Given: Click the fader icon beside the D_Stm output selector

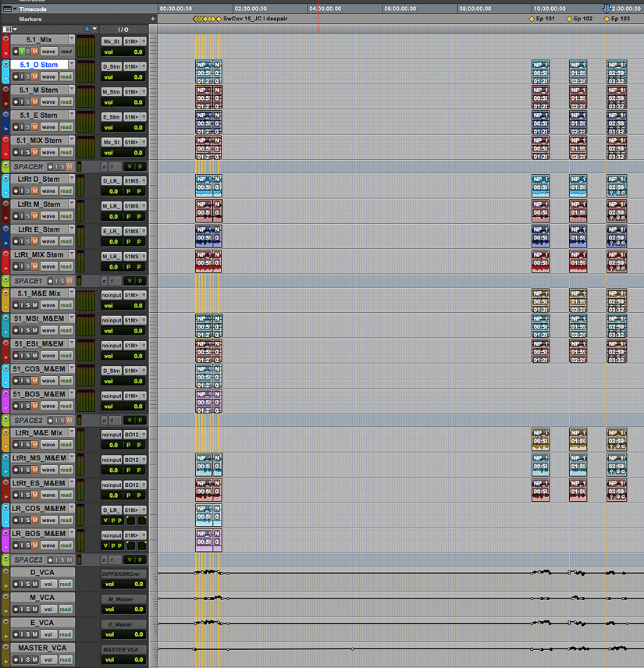Looking at the screenshot, I should point(144,66).
